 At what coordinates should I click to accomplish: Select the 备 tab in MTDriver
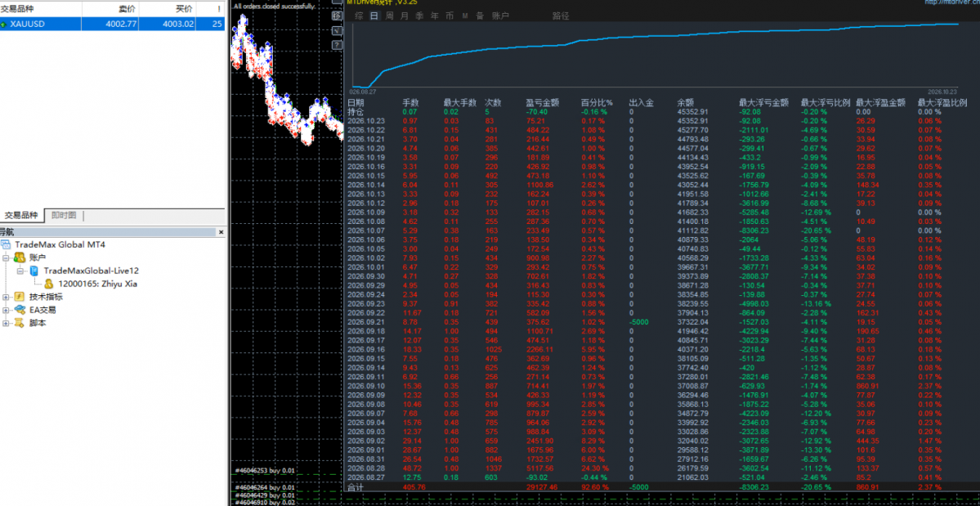(x=480, y=16)
